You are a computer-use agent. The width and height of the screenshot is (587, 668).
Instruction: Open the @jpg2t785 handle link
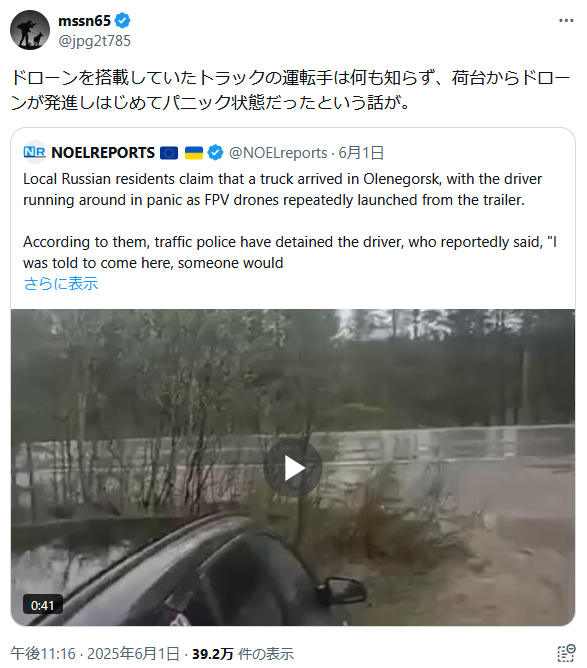(x=94, y=41)
